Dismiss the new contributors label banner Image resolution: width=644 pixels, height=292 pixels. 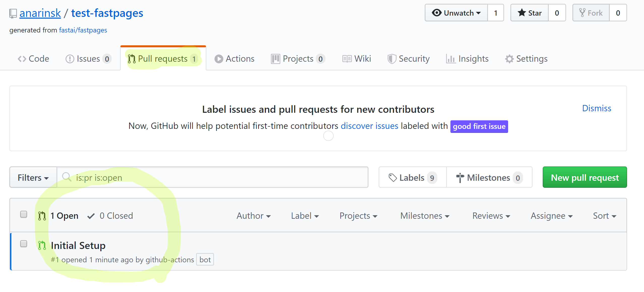click(x=596, y=108)
